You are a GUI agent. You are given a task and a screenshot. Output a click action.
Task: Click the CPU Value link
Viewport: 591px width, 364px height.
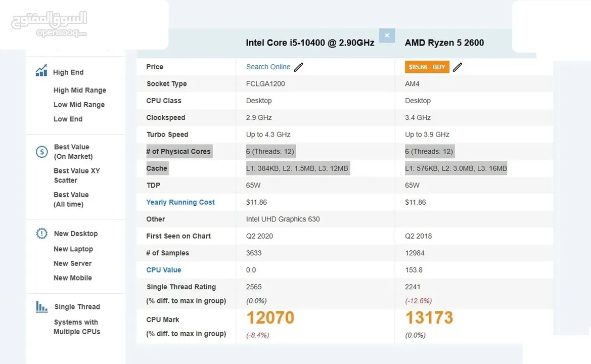click(164, 270)
